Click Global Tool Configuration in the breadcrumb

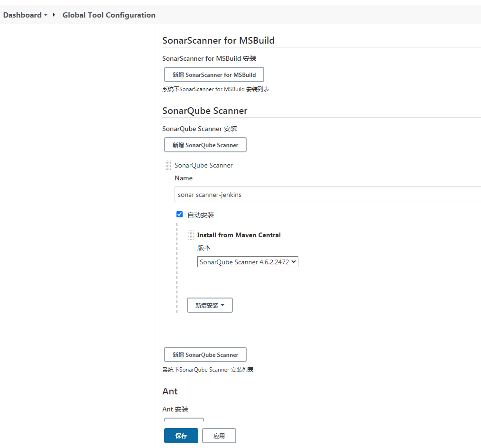pyautogui.click(x=109, y=15)
